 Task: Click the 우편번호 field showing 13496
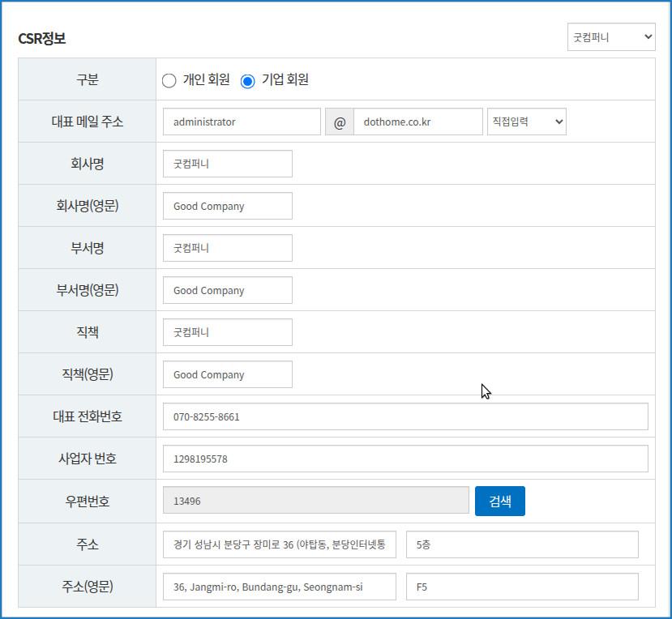coord(316,501)
